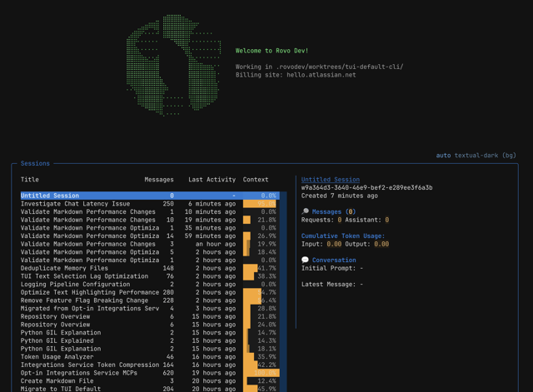Sort by the Context column header
Image resolution: width=533 pixels, height=392 pixels.
(256, 180)
